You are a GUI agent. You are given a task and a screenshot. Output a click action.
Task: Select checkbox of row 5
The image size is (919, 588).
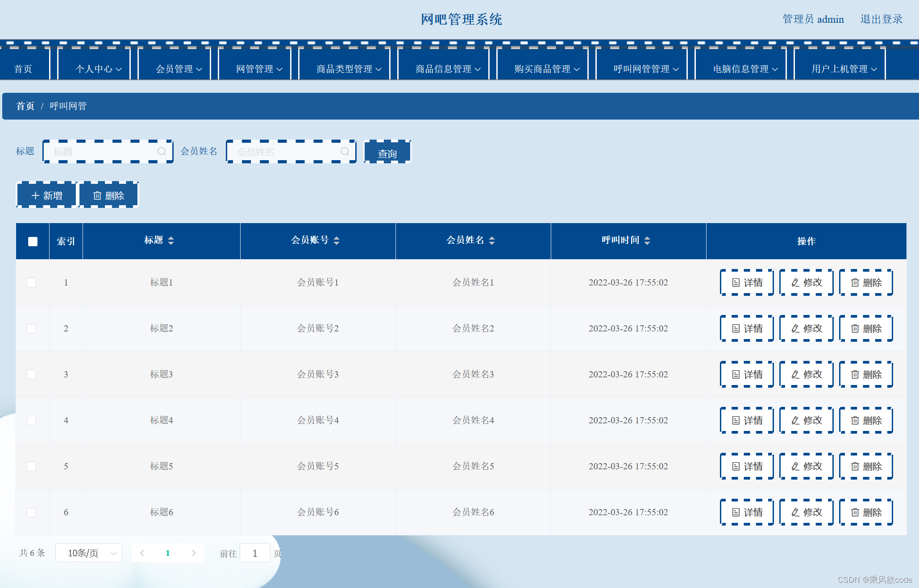[x=31, y=466]
